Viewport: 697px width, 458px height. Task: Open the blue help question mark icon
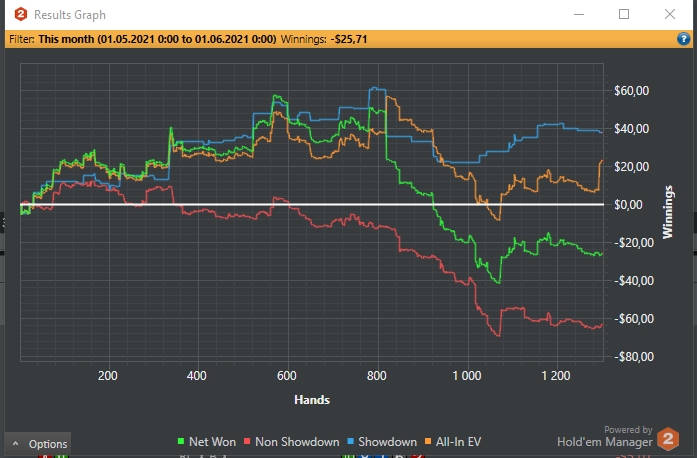(683, 39)
